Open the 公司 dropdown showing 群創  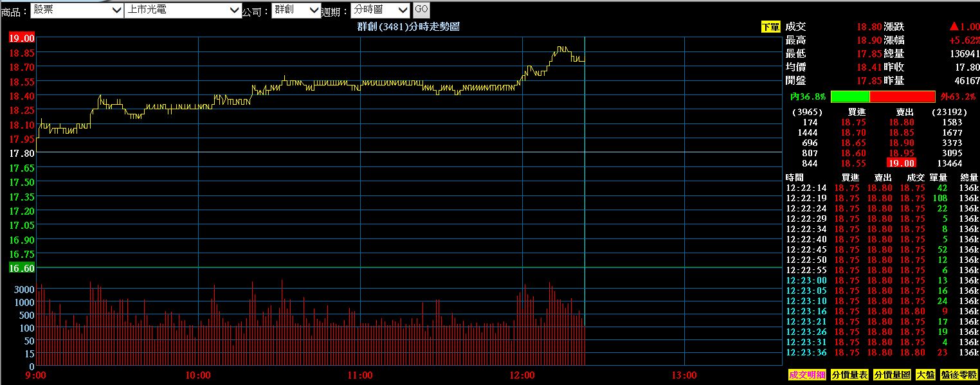[296, 10]
